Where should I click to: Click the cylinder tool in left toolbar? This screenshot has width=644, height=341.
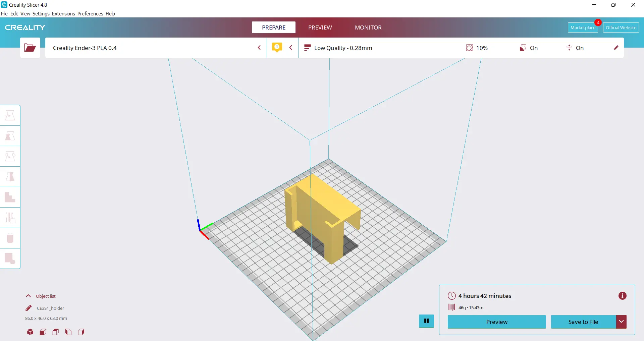tap(10, 238)
